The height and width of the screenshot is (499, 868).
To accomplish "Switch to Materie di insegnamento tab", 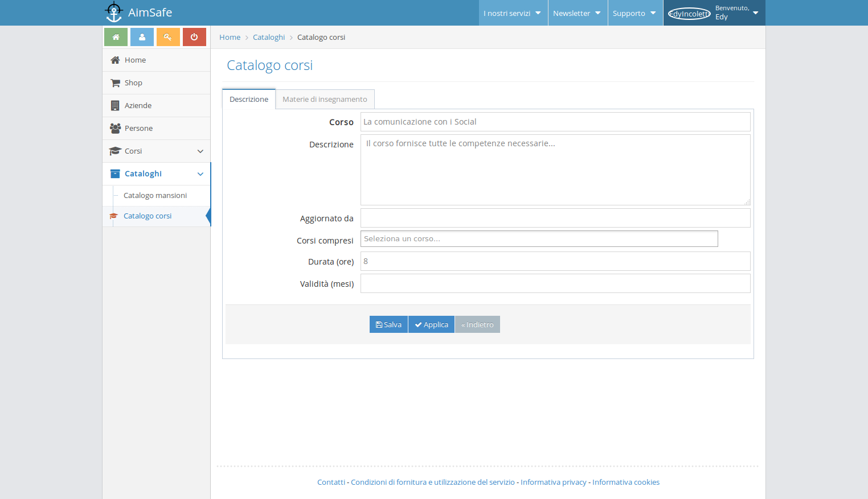I will tap(325, 99).
